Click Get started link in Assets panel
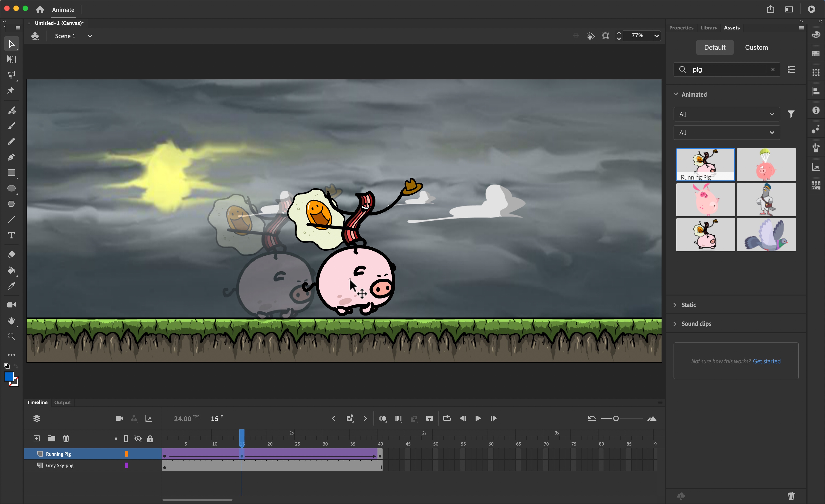This screenshot has width=825, height=504. [767, 361]
